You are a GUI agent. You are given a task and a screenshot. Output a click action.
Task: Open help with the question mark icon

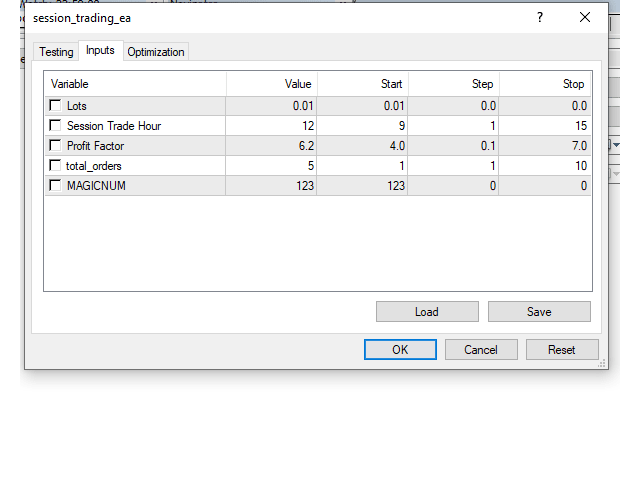pyautogui.click(x=540, y=18)
